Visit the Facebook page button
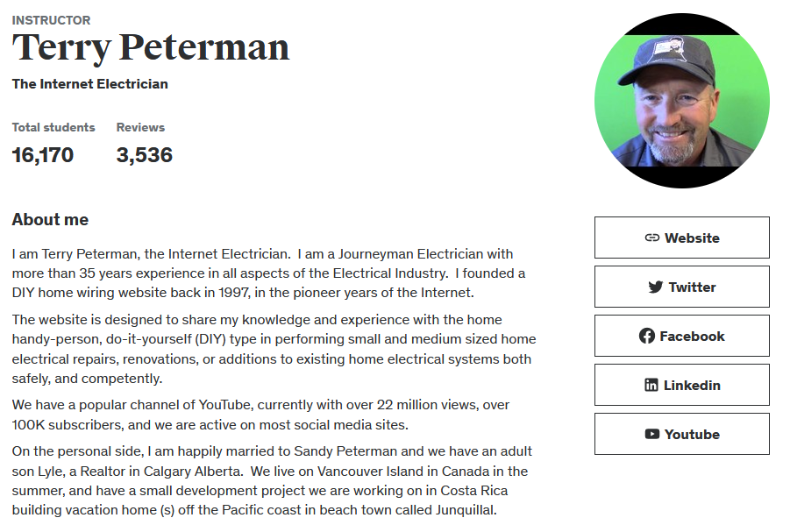The height and width of the screenshot is (532, 790). click(x=681, y=336)
